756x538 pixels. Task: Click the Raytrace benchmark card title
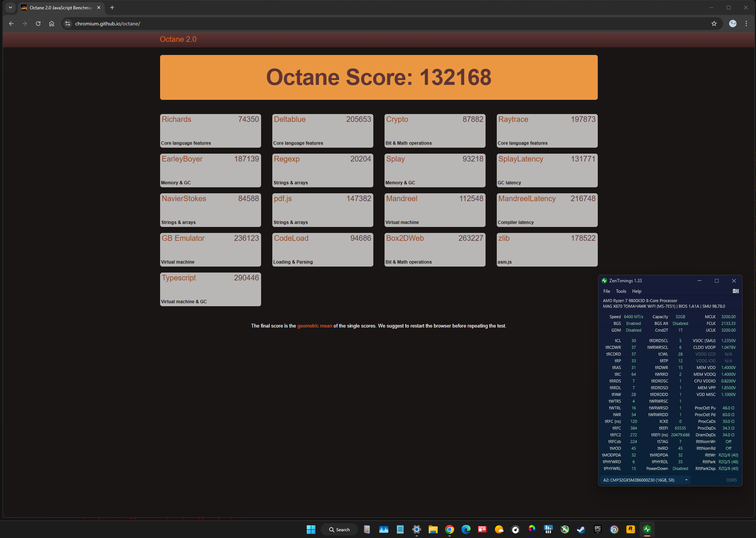(513, 119)
